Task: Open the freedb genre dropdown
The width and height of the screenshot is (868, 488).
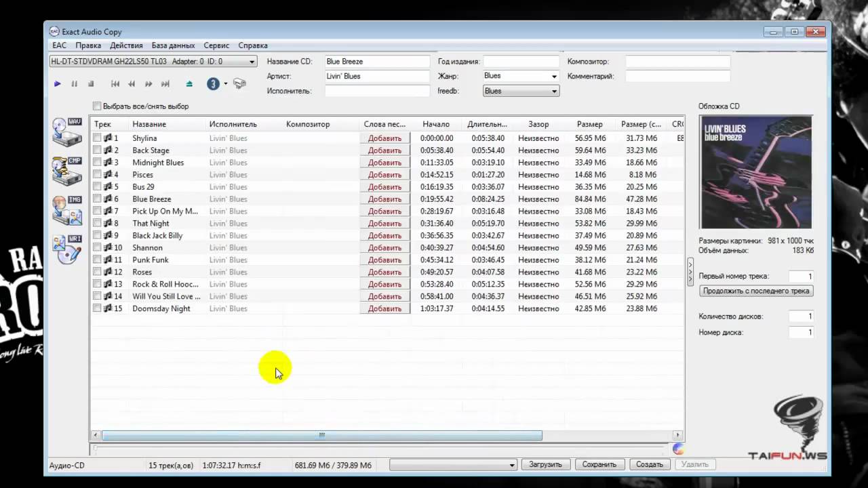Action: (x=521, y=91)
